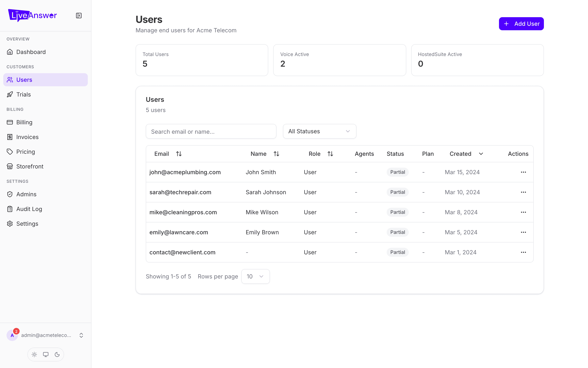The width and height of the screenshot is (588, 368).
Task: Collapse the sidebar panel icon
Action: click(x=79, y=16)
